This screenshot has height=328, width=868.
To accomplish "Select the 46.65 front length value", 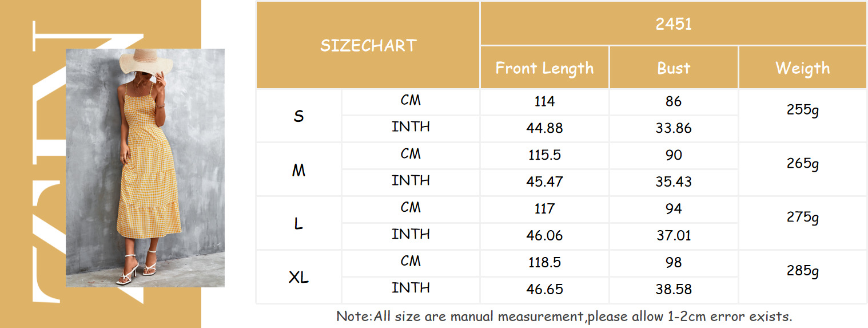I will pyautogui.click(x=544, y=289).
